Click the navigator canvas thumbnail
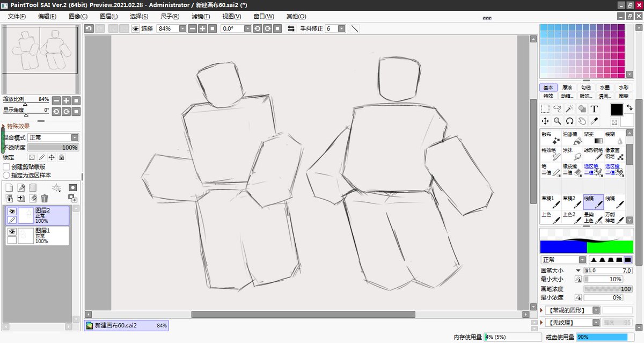 point(40,50)
